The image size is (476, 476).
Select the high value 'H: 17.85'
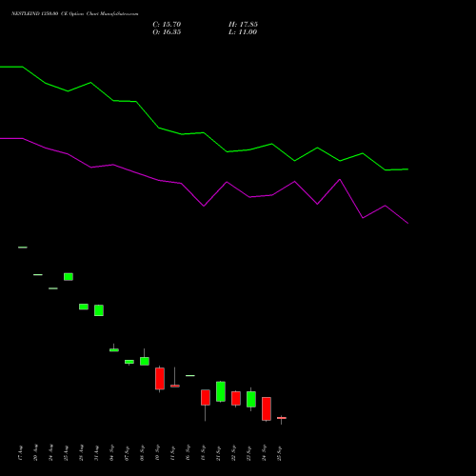[x=243, y=25]
